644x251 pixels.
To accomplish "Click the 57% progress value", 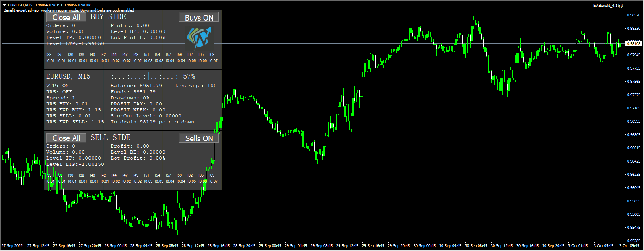I will click(189, 76).
